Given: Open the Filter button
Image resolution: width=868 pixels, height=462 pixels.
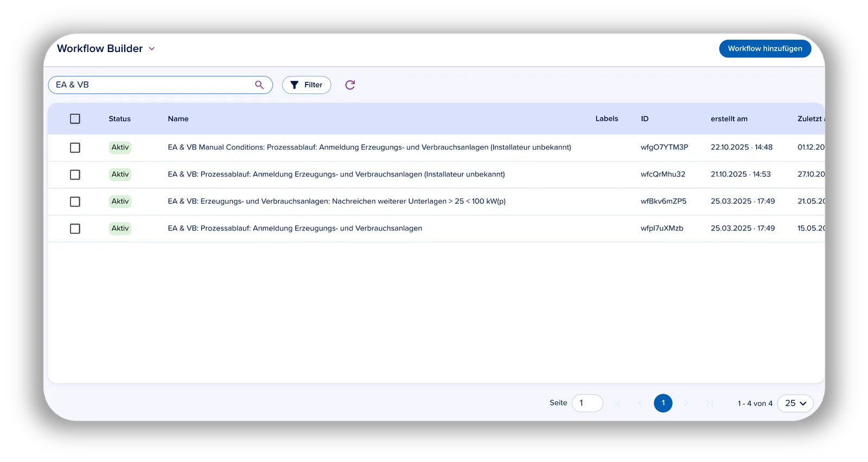Looking at the screenshot, I should pyautogui.click(x=307, y=85).
